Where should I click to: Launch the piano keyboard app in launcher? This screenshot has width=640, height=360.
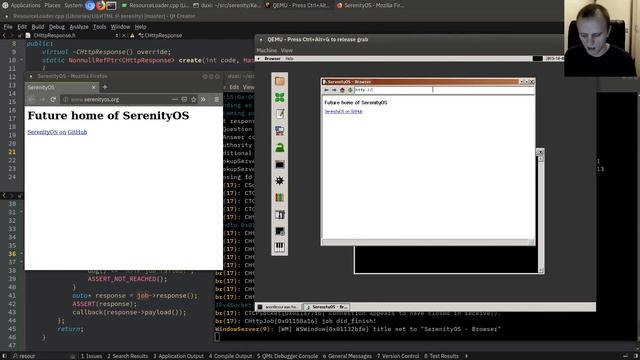(280, 247)
